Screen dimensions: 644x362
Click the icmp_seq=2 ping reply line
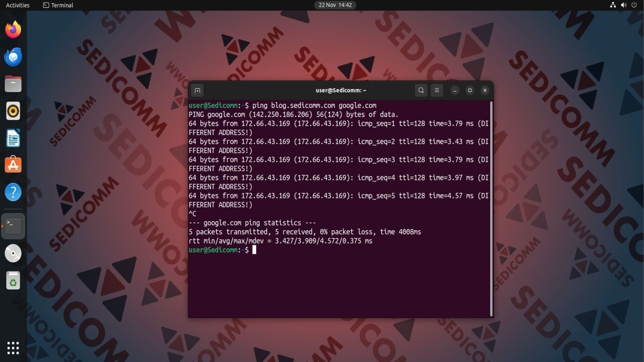pyautogui.click(x=338, y=146)
